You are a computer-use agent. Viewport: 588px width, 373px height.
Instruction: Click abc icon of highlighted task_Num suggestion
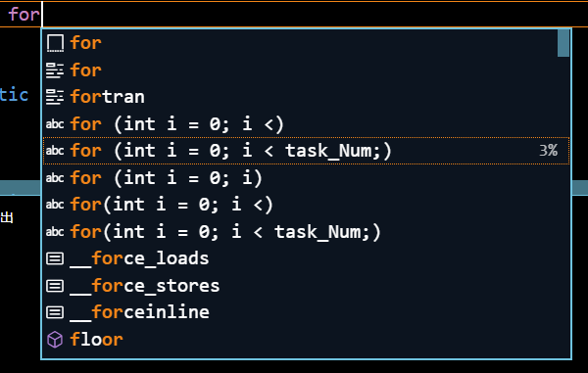(55, 151)
